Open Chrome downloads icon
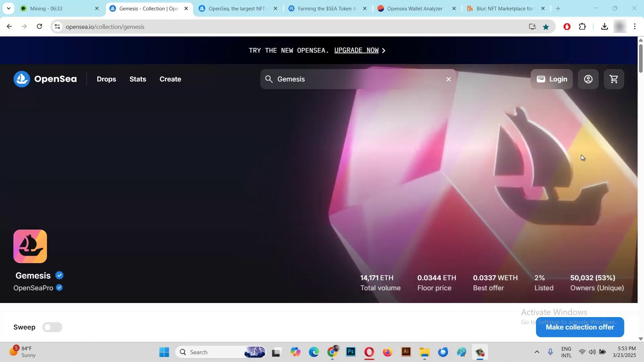 coord(604,26)
